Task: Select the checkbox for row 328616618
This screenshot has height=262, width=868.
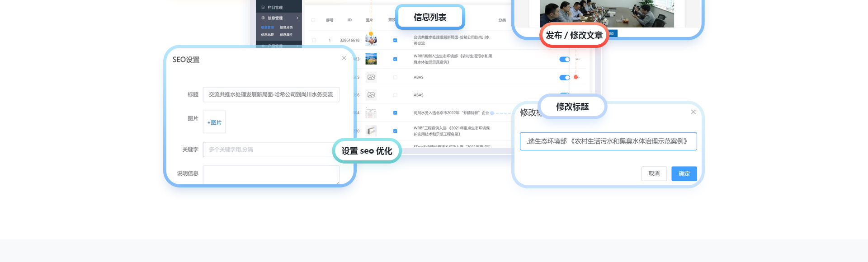Action: point(314,40)
